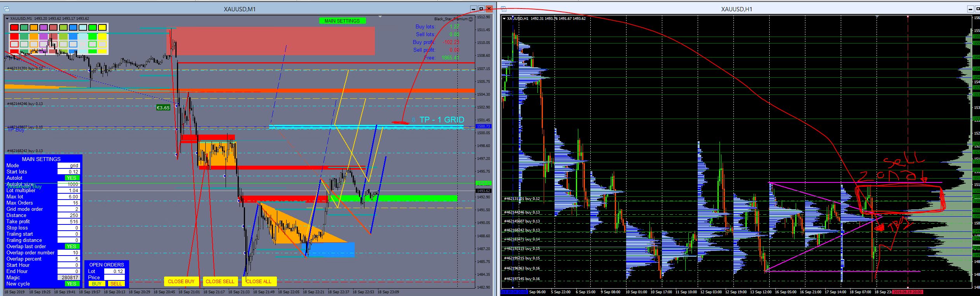The width and height of the screenshot is (980, 296).
Task: Click the Mode field showing grid
Action: tap(69, 165)
